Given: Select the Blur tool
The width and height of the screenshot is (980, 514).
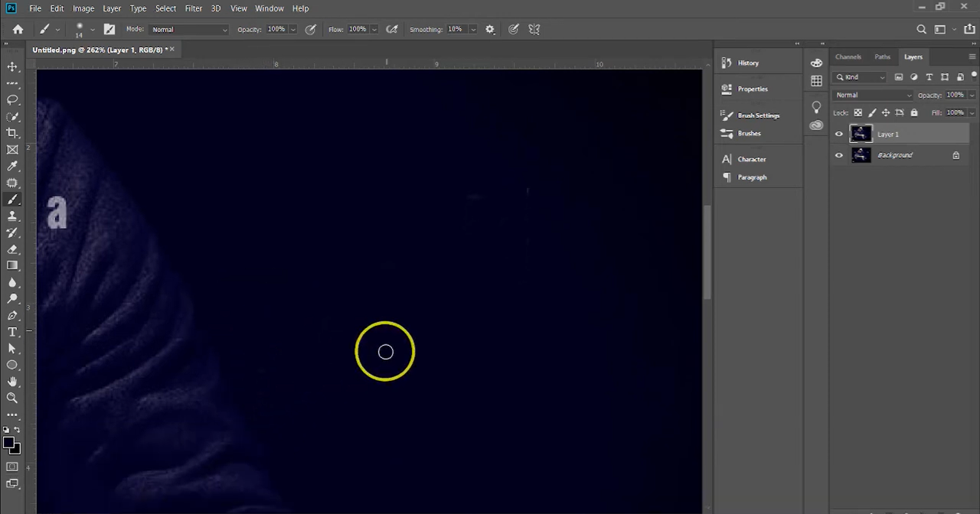Looking at the screenshot, I should coord(12,282).
